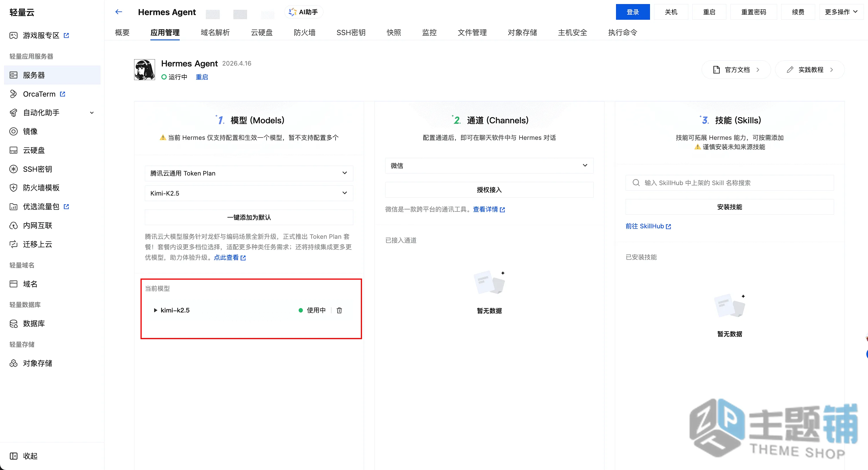Switch to the 对象存储 tab

522,32
